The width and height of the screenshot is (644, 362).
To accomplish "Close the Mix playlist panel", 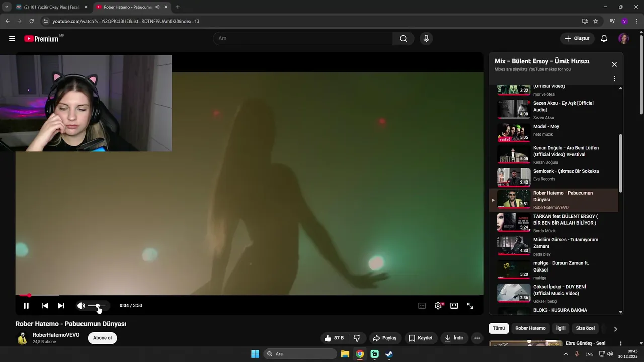I will click(614, 64).
